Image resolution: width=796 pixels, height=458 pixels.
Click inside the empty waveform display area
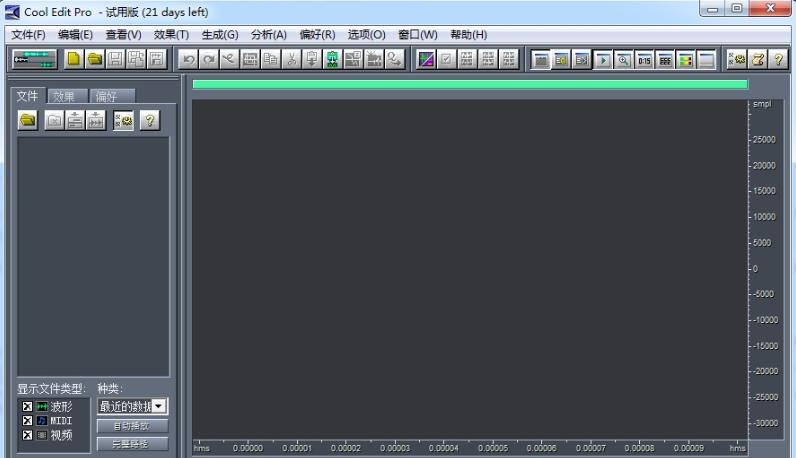tap(470, 269)
